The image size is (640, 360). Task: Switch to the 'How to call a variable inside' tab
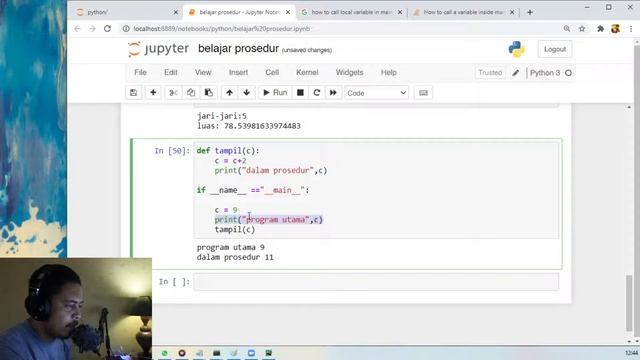[x=463, y=12]
